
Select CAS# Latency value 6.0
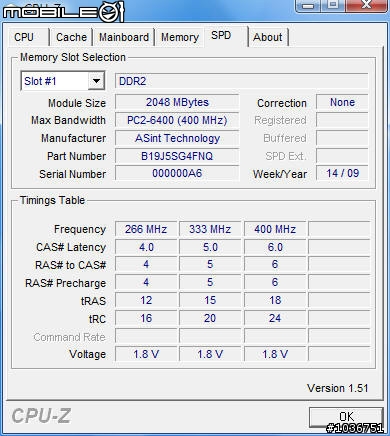(275, 247)
